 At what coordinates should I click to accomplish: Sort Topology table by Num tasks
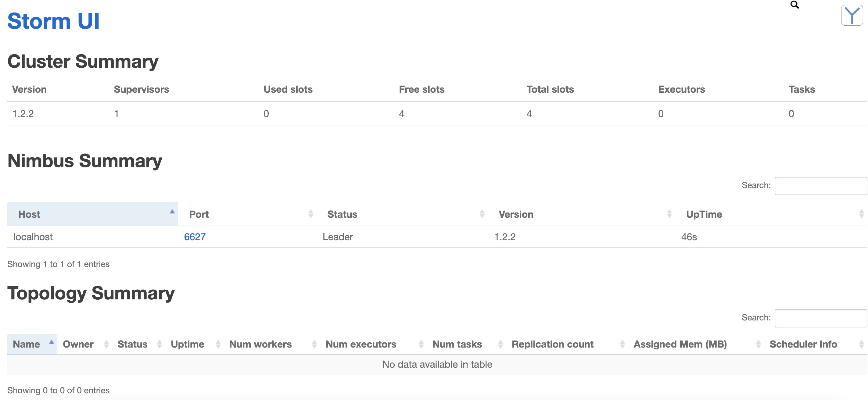point(467,344)
